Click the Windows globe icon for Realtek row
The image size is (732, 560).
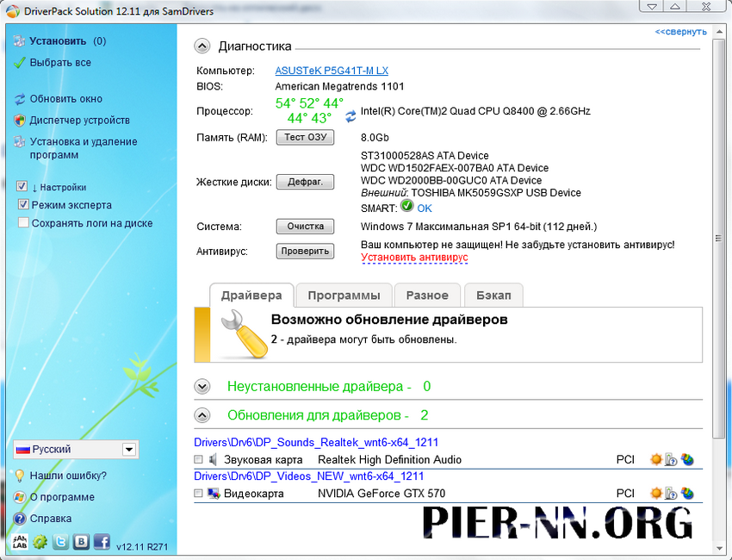coord(687,459)
